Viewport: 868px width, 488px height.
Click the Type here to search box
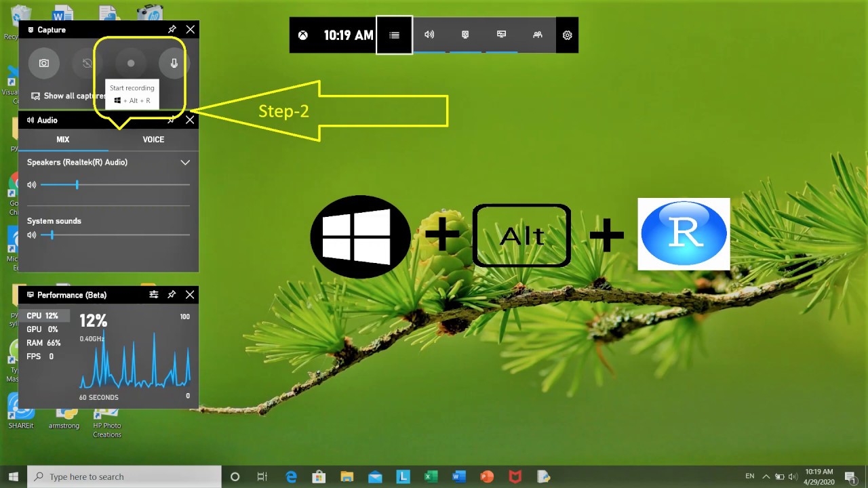click(125, 476)
